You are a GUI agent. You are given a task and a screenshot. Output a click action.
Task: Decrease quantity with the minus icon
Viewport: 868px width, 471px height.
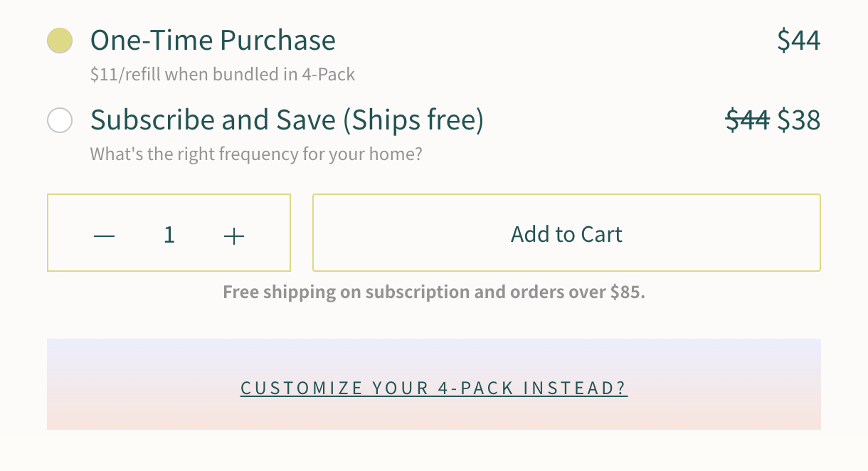[x=104, y=235]
